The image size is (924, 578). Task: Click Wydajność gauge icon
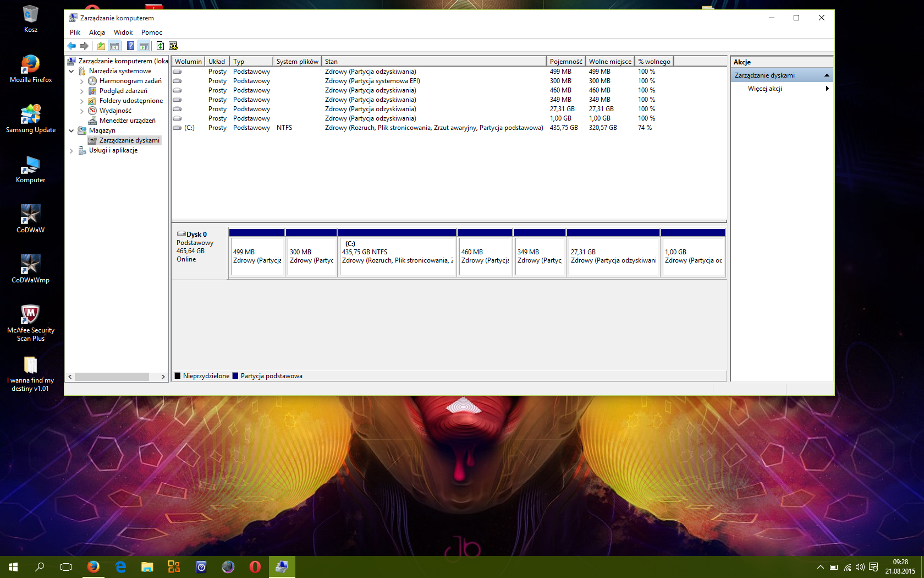92,111
